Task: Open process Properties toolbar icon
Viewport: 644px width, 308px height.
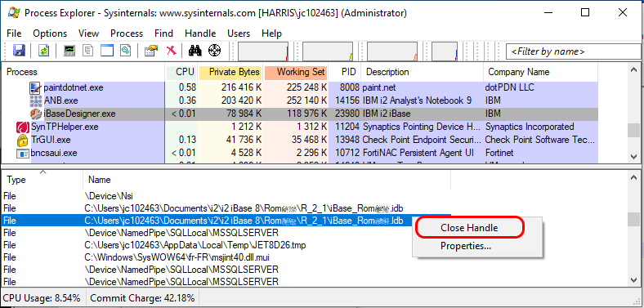Action: [x=150, y=51]
